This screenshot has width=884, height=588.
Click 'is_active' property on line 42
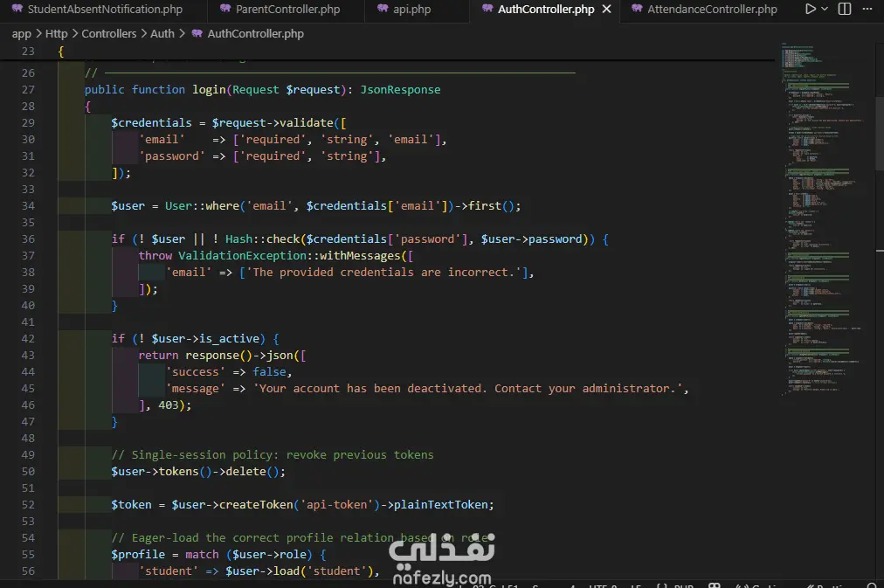click(x=229, y=339)
